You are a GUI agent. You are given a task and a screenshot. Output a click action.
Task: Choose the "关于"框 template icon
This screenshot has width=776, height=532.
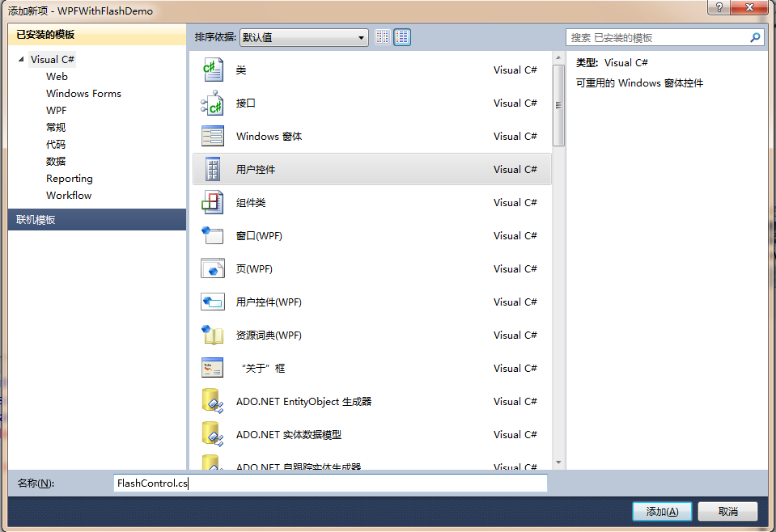(x=213, y=368)
